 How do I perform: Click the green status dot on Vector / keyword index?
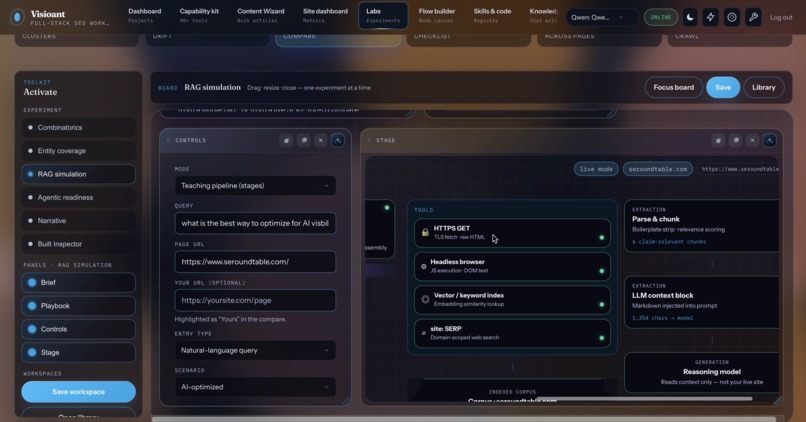click(x=601, y=304)
